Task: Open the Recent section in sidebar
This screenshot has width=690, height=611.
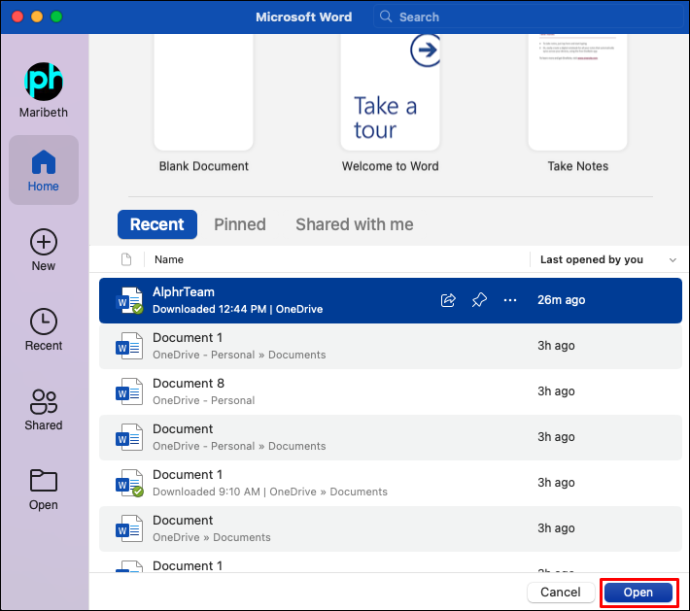Action: [44, 330]
